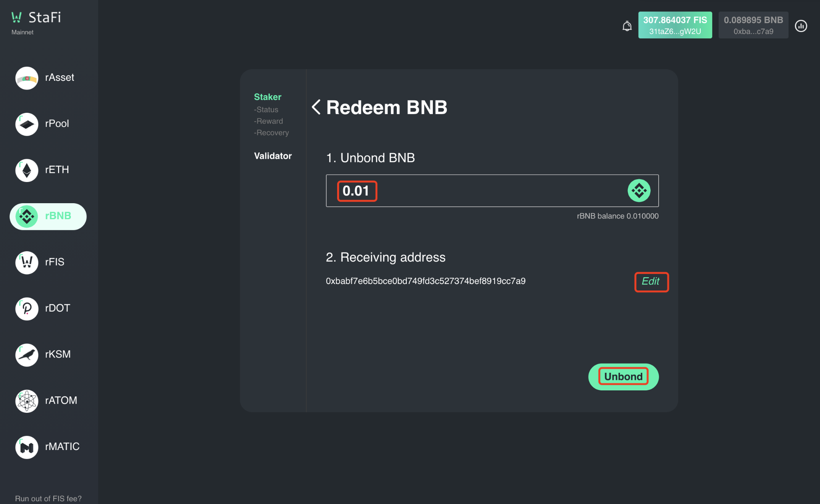820x504 pixels.
Task: Click the rATOM atom icon
Action: (27, 401)
